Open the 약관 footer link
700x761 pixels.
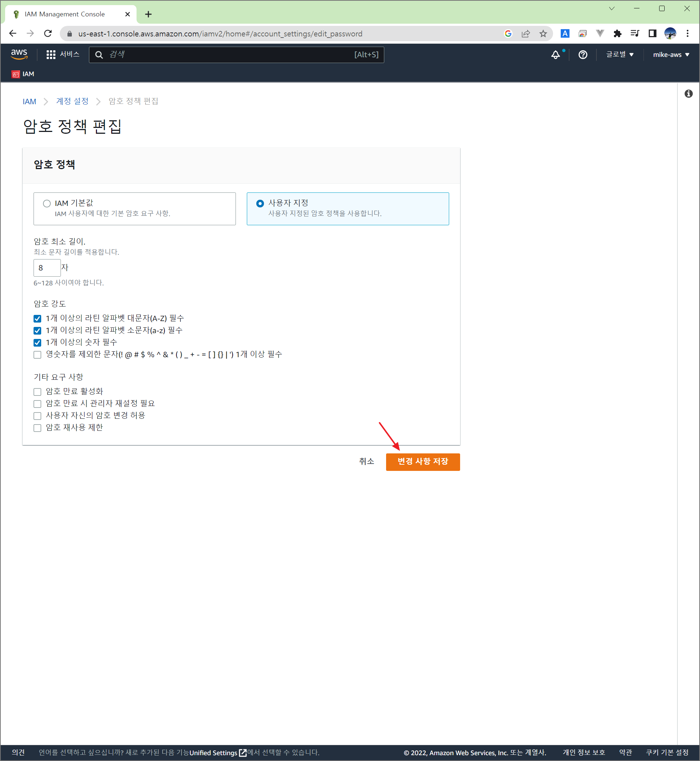pos(625,753)
